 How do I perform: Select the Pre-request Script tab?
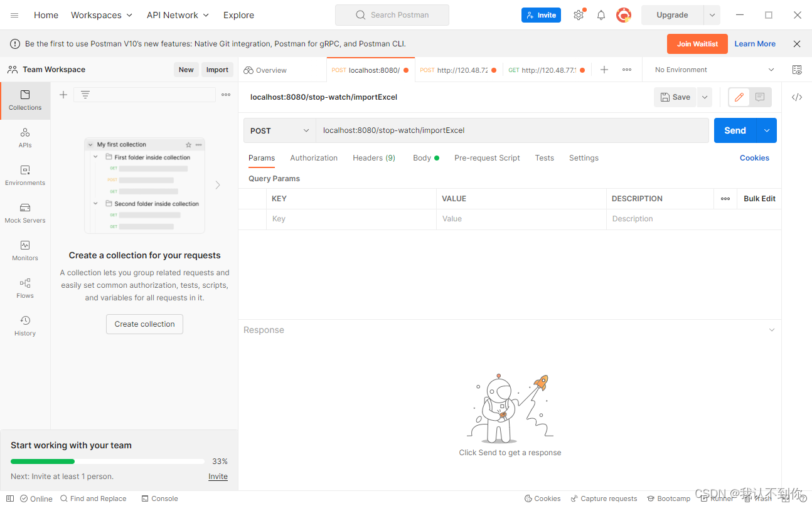[487, 158]
